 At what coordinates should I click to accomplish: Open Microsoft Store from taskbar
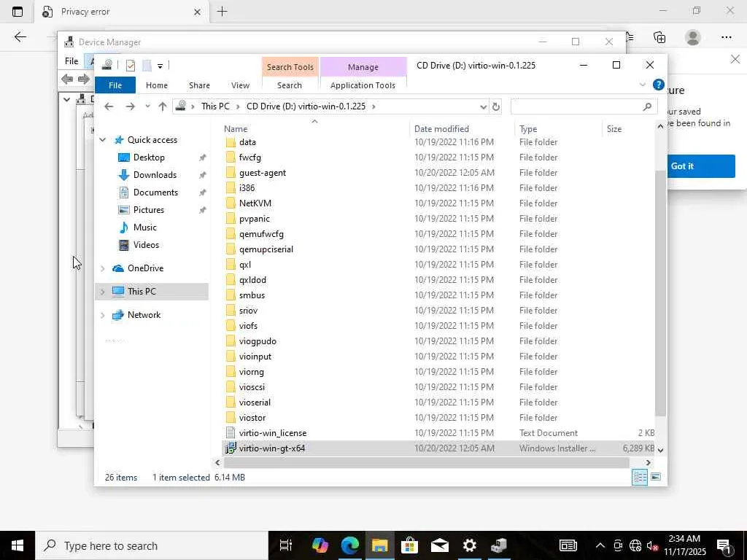[409, 545]
